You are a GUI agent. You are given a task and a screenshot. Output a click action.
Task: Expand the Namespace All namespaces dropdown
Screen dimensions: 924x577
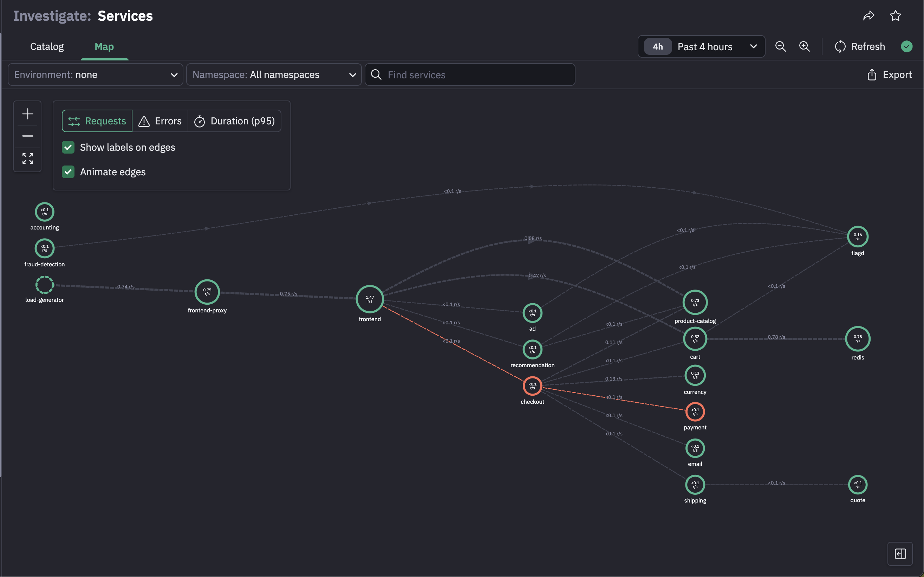click(274, 75)
